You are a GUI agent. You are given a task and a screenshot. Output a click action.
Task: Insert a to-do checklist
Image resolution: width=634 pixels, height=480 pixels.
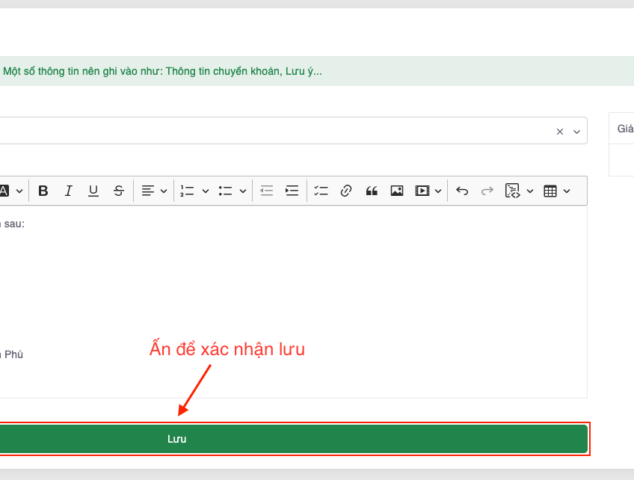[x=321, y=191]
